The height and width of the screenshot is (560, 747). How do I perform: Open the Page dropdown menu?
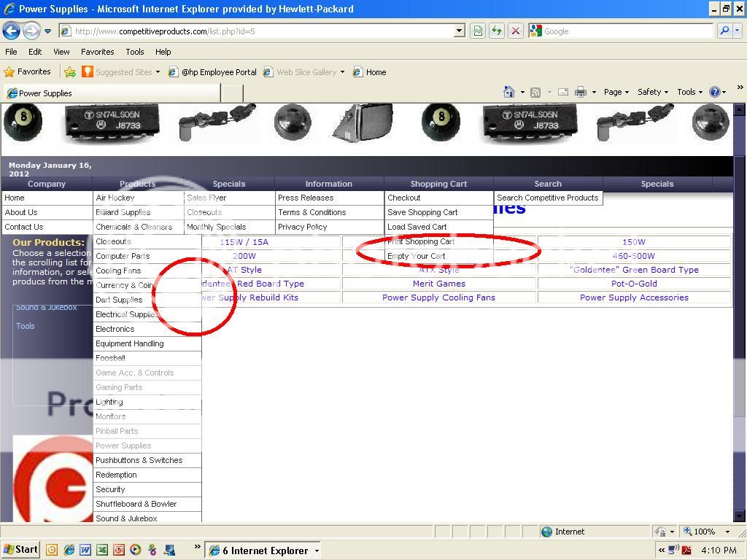tap(616, 92)
